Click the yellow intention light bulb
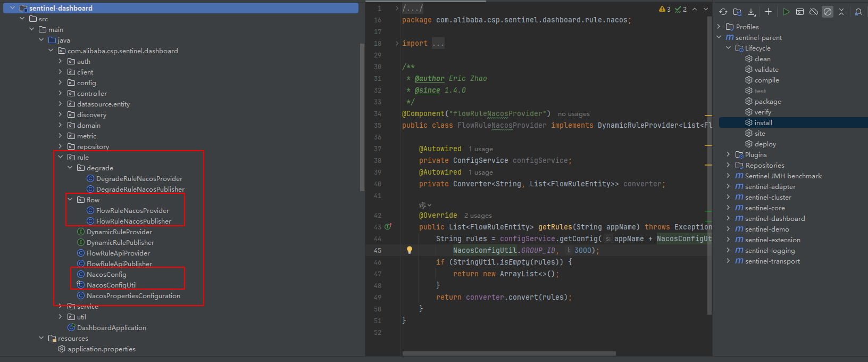Viewport: 868px width, 362px height. 410,250
